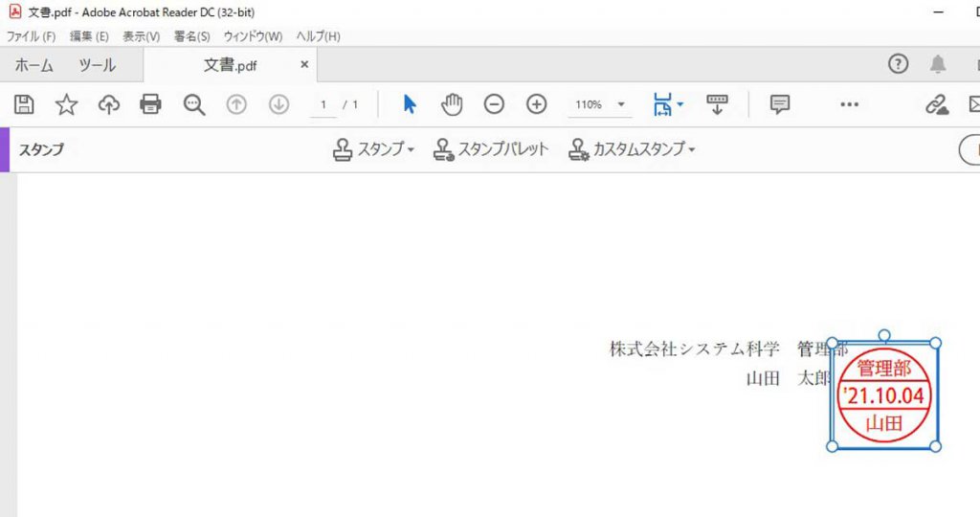Open the スタンプパレット panel
The image size is (980, 517).
491,150
